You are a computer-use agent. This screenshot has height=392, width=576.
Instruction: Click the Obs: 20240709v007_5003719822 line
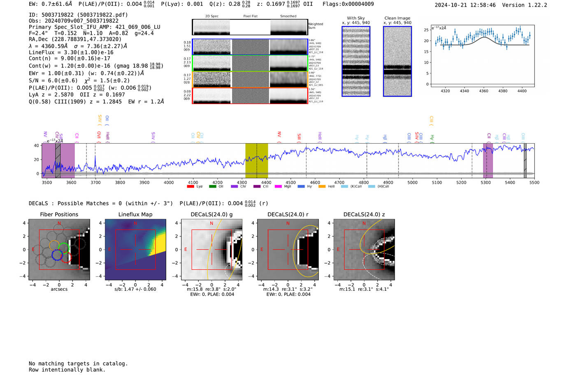[x=74, y=21]
